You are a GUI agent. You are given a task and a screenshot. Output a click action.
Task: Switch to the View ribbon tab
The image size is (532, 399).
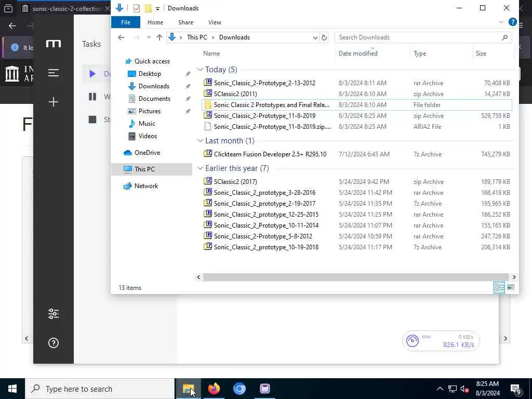[215, 22]
